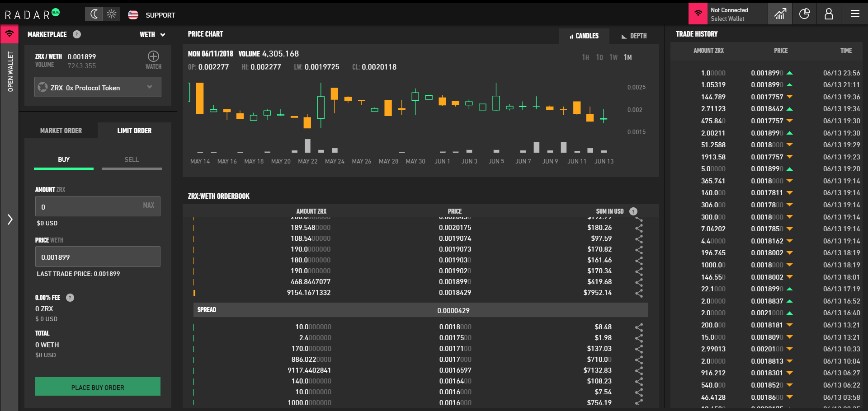Switch to dark mode moon icon
Screen dimensions: 868x411
click(x=94, y=14)
